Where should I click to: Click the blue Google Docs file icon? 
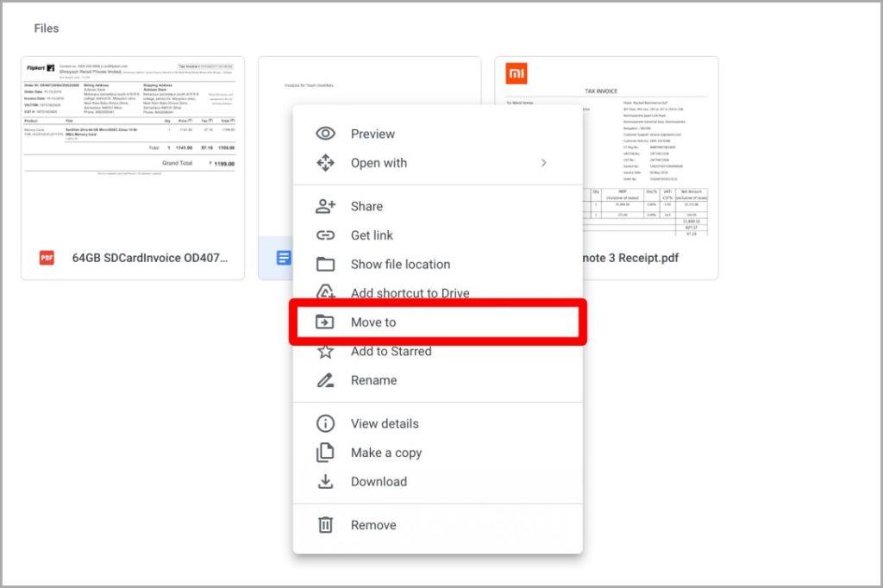pos(284,258)
